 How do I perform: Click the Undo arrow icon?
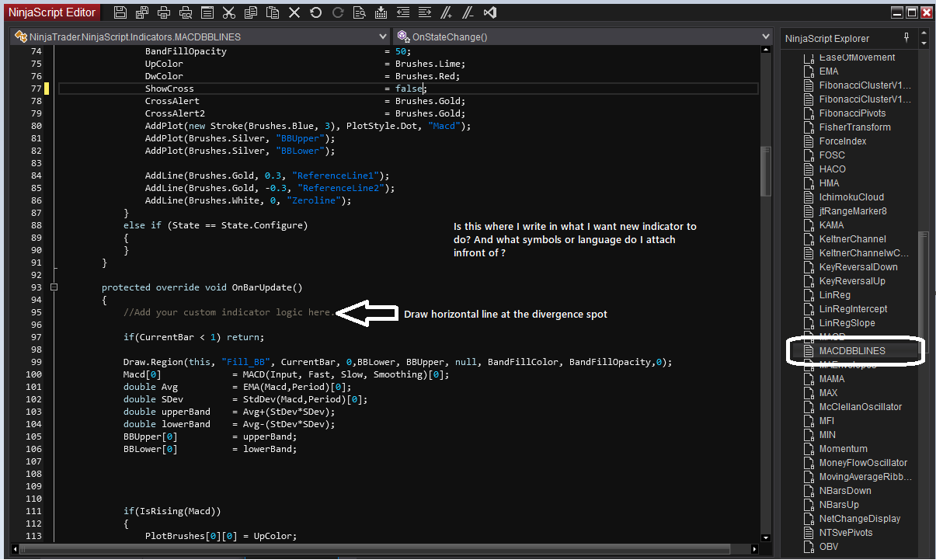315,12
